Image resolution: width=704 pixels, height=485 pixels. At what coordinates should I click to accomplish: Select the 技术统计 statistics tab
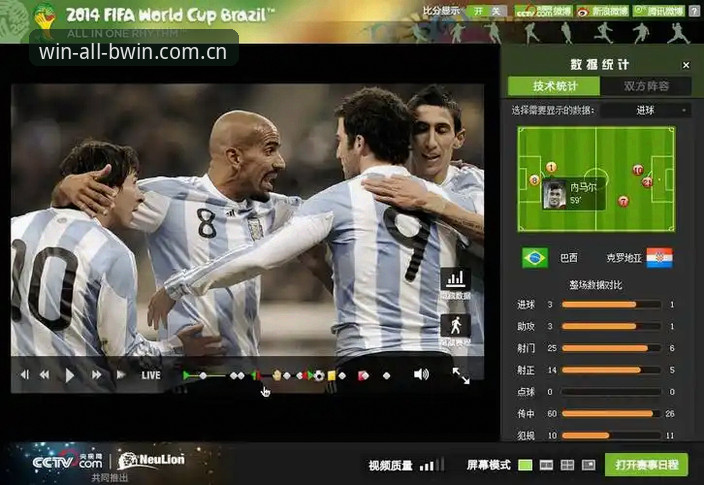[x=554, y=86]
